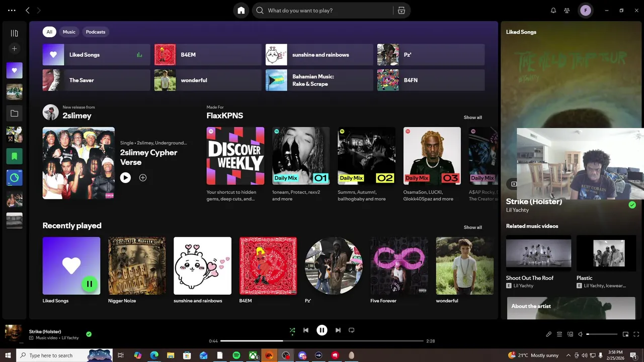This screenshot has height=362, width=644.
Task: Open Your Episodes bookmark in the sidebar
Action: tap(14, 156)
